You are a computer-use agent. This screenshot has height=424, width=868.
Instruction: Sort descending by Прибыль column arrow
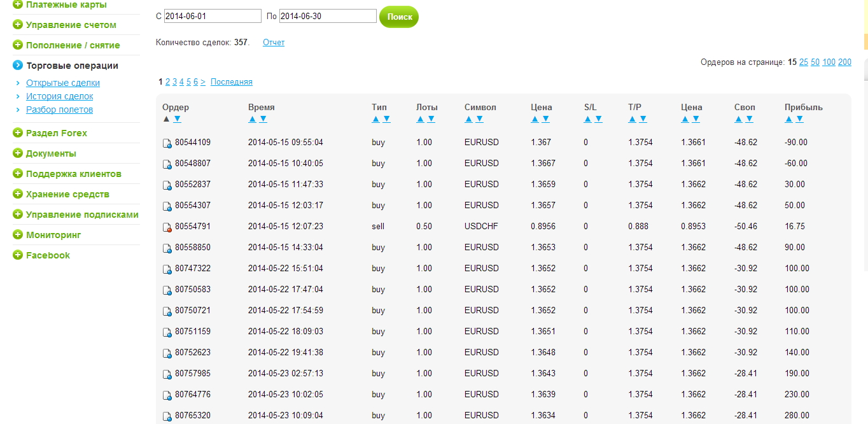799,119
